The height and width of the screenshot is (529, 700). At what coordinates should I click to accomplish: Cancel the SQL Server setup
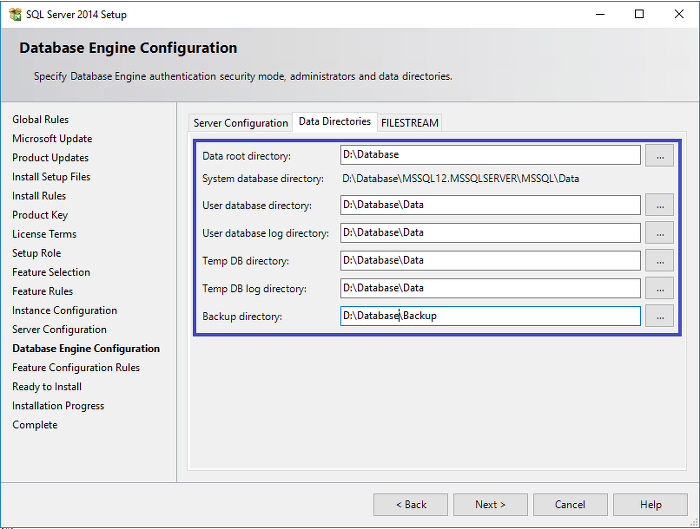coord(570,504)
